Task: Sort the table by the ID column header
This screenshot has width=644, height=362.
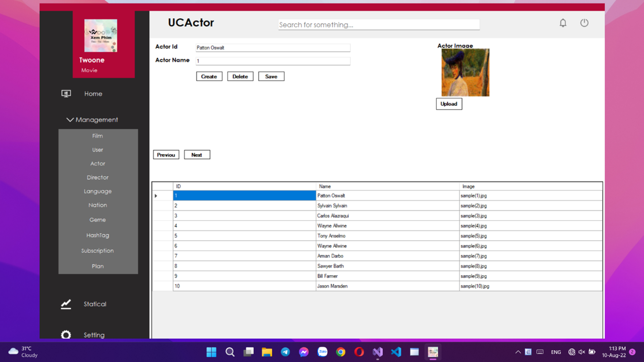Action: pyautogui.click(x=245, y=186)
